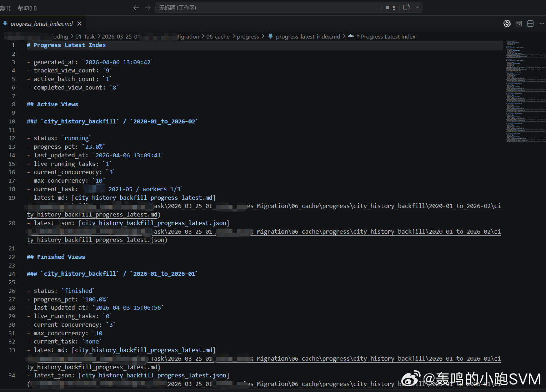Close the progress_latest_index.md tab

[80, 24]
